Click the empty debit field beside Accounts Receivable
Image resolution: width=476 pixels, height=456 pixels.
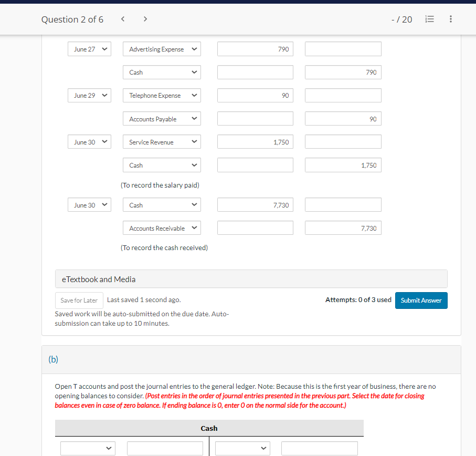255,227
